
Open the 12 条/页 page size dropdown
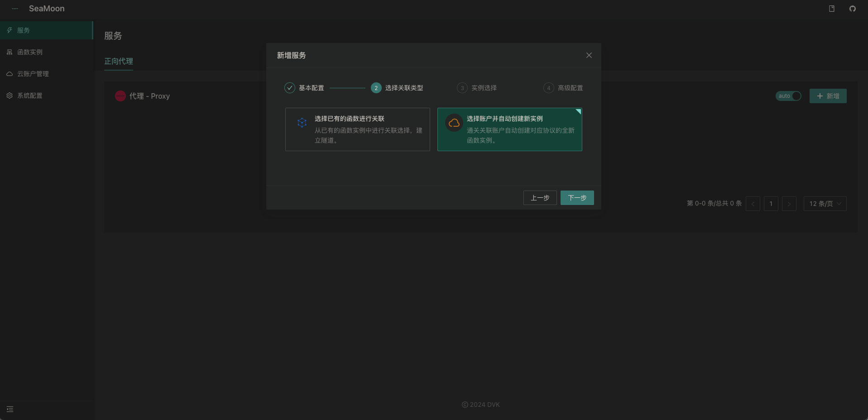(825, 204)
